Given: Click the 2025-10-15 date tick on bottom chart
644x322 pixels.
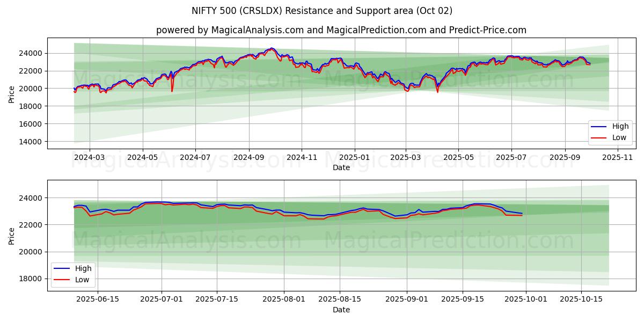Looking at the screenshot, I should coord(581,300).
